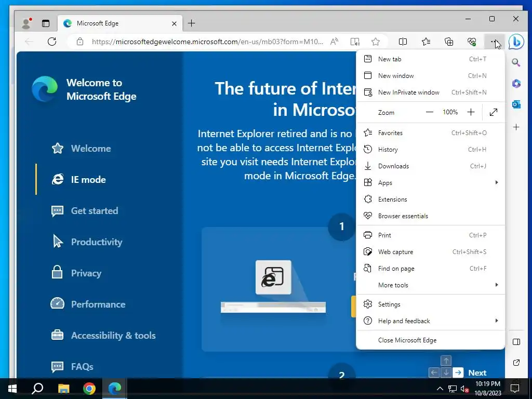532x399 pixels.
Task: Open Browser essentials heart toolbar icon
Action: tap(472, 42)
